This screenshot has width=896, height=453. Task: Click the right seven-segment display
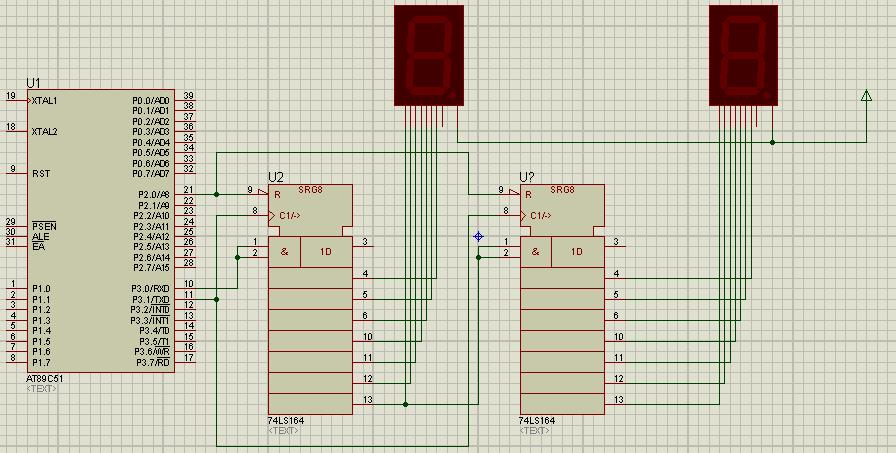coord(743,55)
